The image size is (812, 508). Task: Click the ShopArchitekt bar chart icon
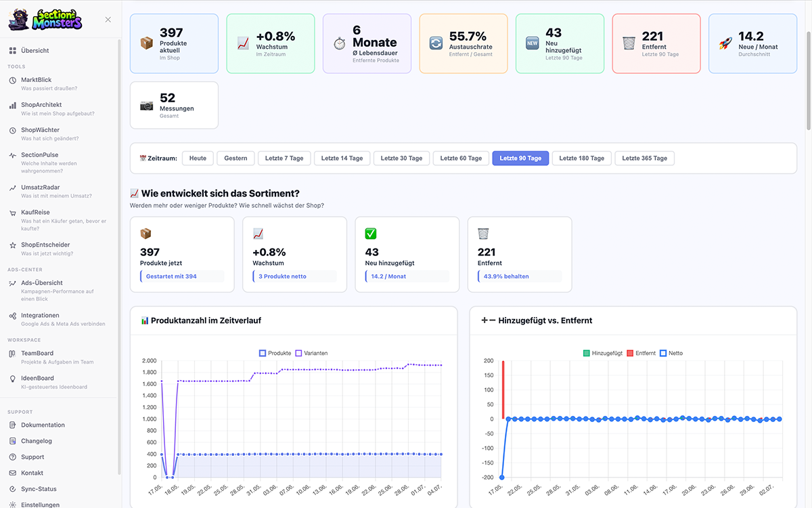click(13, 105)
